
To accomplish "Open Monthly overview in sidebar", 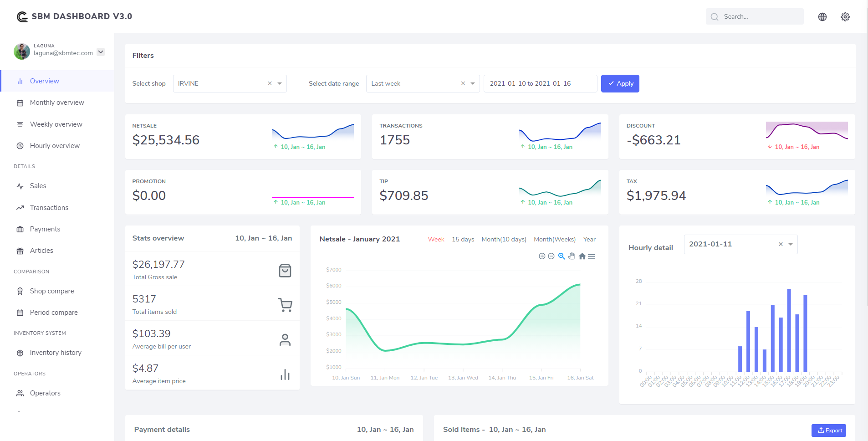I will tap(57, 103).
